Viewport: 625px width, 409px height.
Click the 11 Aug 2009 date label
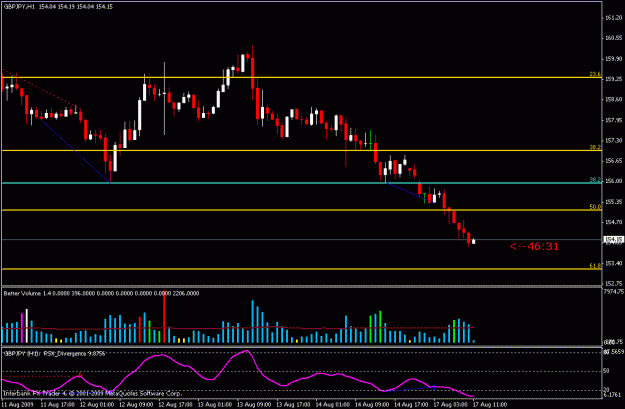click(18, 405)
